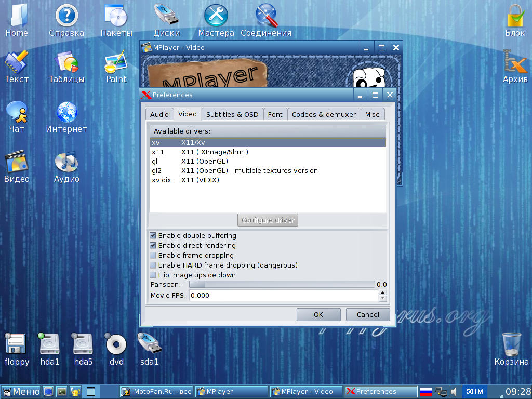Image resolution: width=532 pixels, height=399 pixels.
Task: Select the gl X11 (OpenGL) driver
Action: 268,161
